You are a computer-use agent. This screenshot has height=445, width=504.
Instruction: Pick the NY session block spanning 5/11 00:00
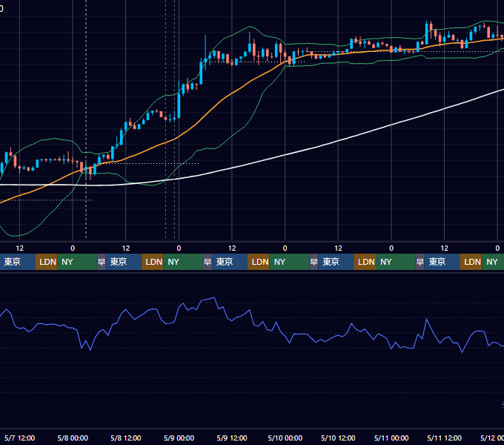tap(396, 262)
